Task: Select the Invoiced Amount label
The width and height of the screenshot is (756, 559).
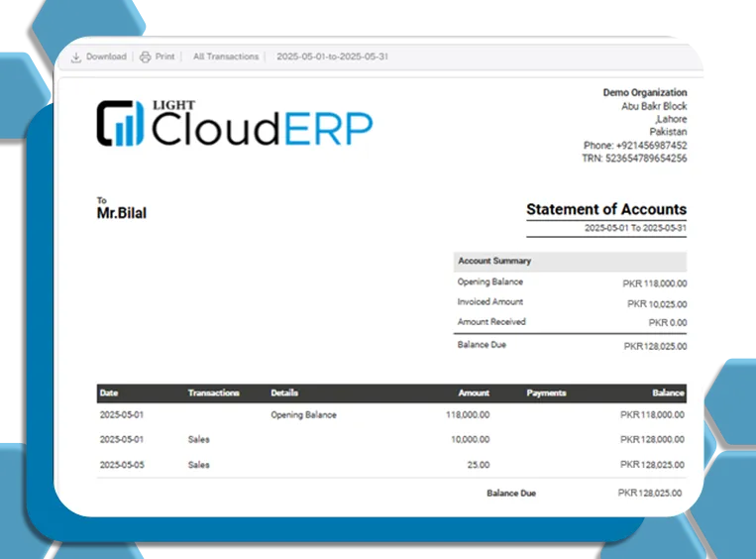Action: (x=490, y=302)
